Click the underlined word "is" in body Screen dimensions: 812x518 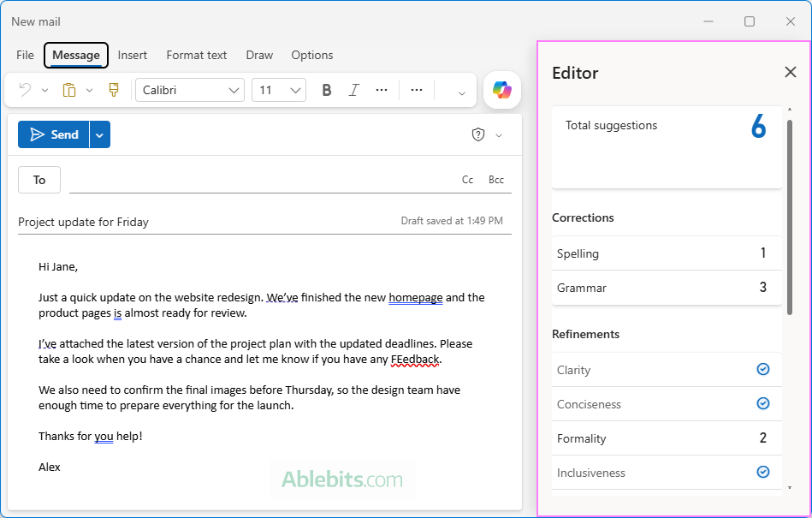point(117,313)
